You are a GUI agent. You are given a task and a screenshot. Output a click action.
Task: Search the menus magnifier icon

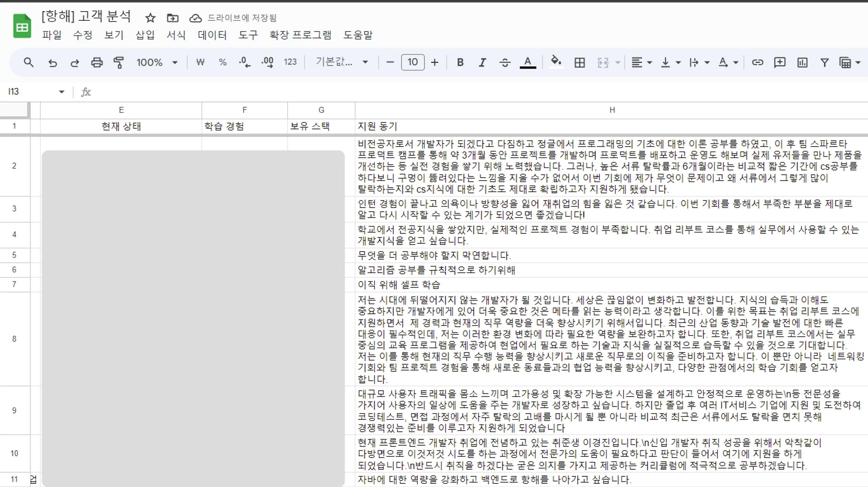coord(29,62)
